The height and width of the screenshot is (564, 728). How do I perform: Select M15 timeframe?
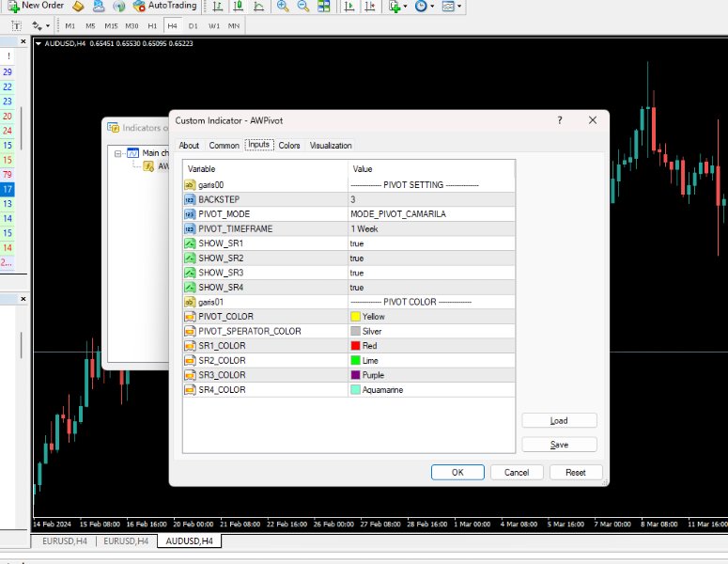tap(111, 26)
